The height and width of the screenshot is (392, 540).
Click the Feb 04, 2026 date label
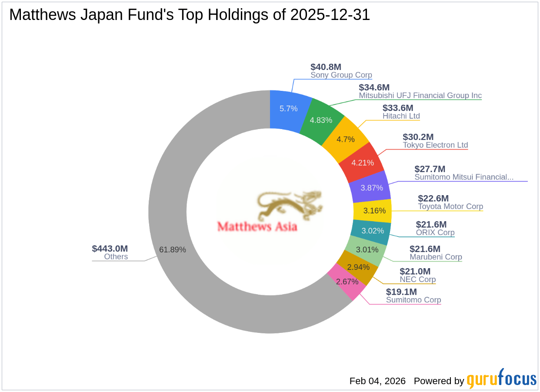pos(377,381)
